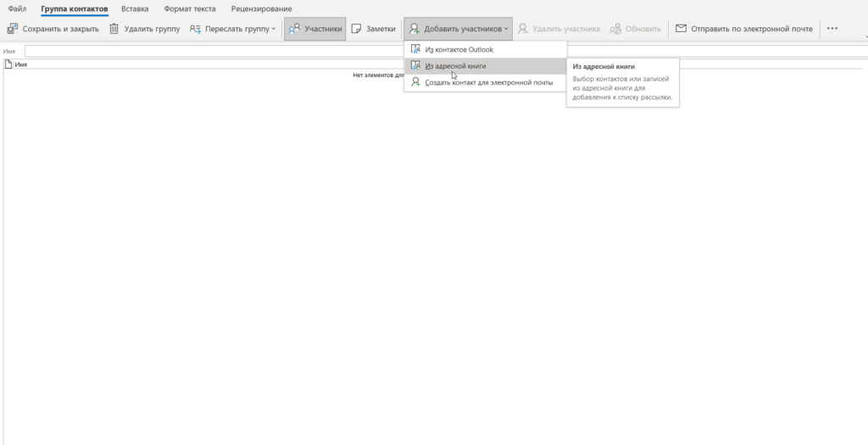Switch to the Вставка tab
Image resolution: width=868 pixels, height=445 pixels.
pyautogui.click(x=135, y=8)
